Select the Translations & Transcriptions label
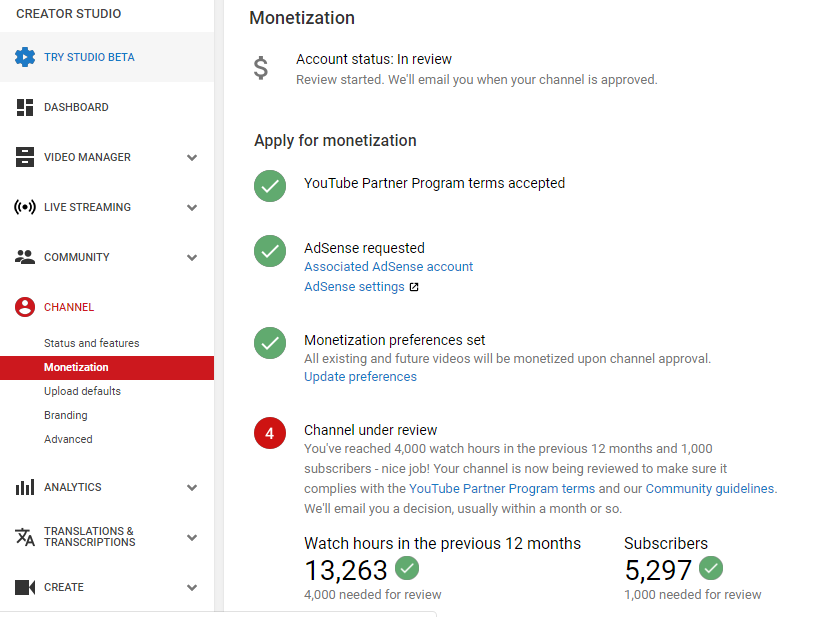827x617 pixels. [90, 537]
